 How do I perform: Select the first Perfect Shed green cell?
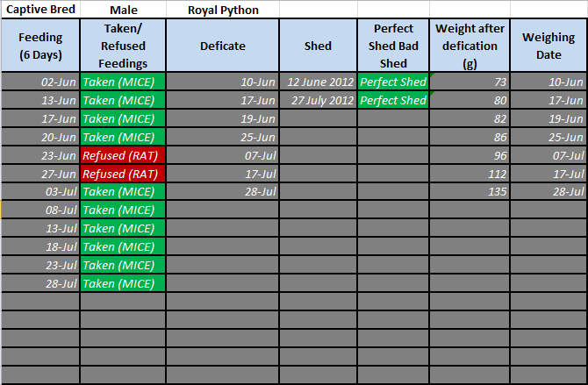[393, 82]
